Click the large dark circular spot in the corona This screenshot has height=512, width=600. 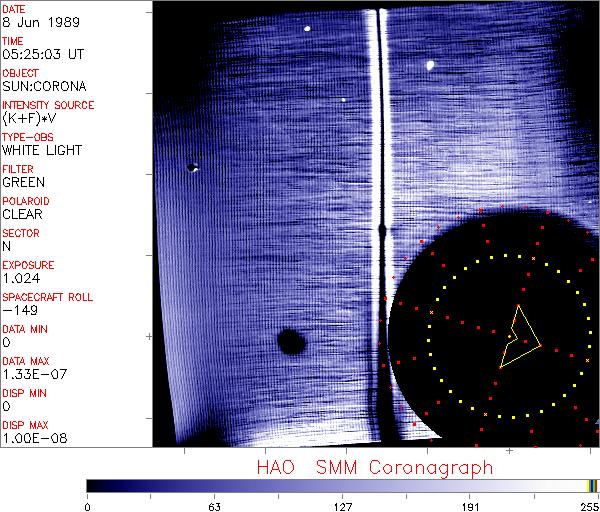pos(290,343)
